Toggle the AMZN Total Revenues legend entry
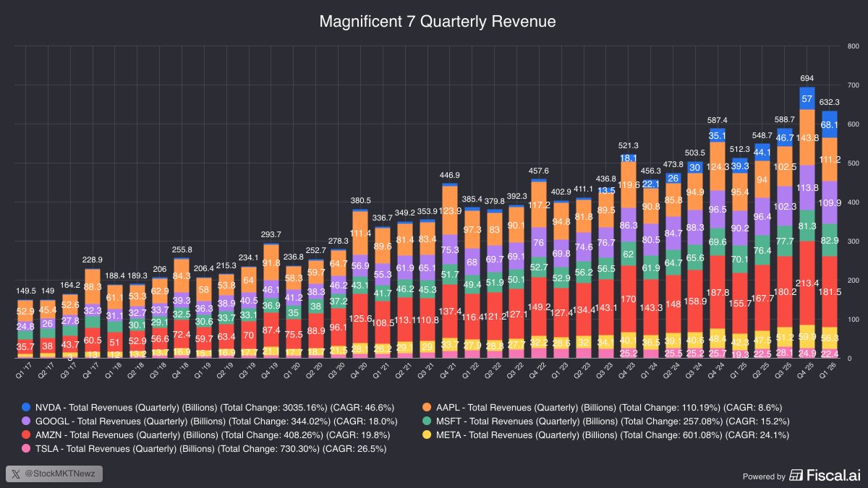The height and width of the screenshot is (488, 868). tap(207, 435)
